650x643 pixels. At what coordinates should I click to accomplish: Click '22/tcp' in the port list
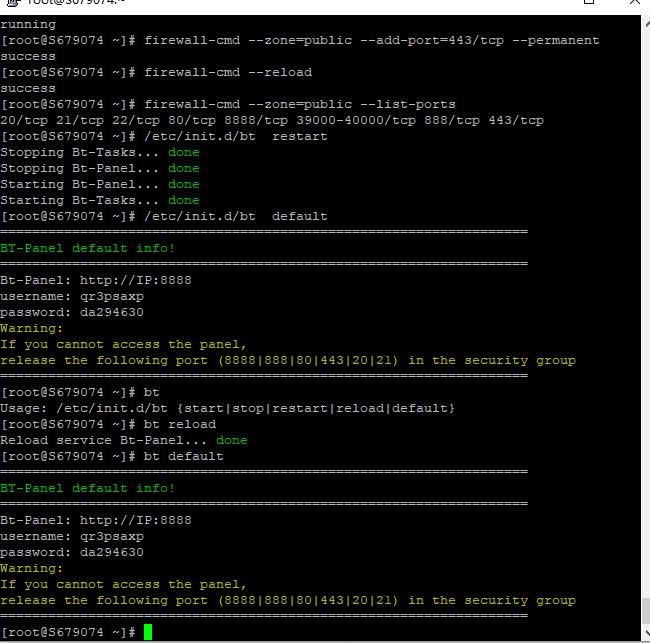pos(136,120)
